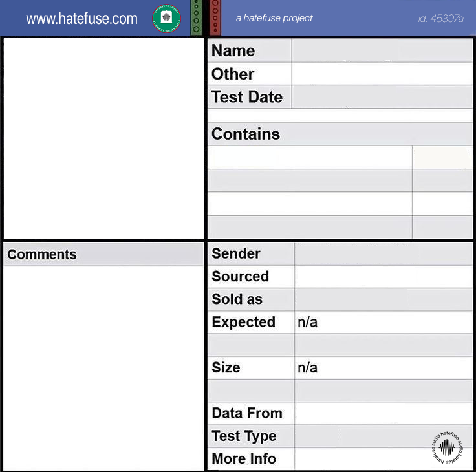Click the Sold as value field
Image resolution: width=476 pixels, height=472 pixels.
[384, 299]
